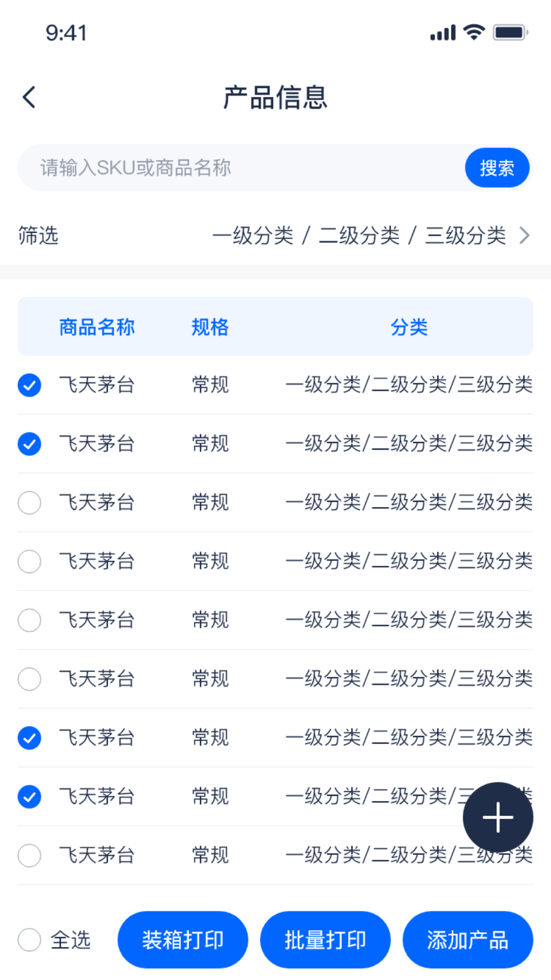The image size is (551, 980).
Task: Select the 分类 column header
Action: point(409,327)
